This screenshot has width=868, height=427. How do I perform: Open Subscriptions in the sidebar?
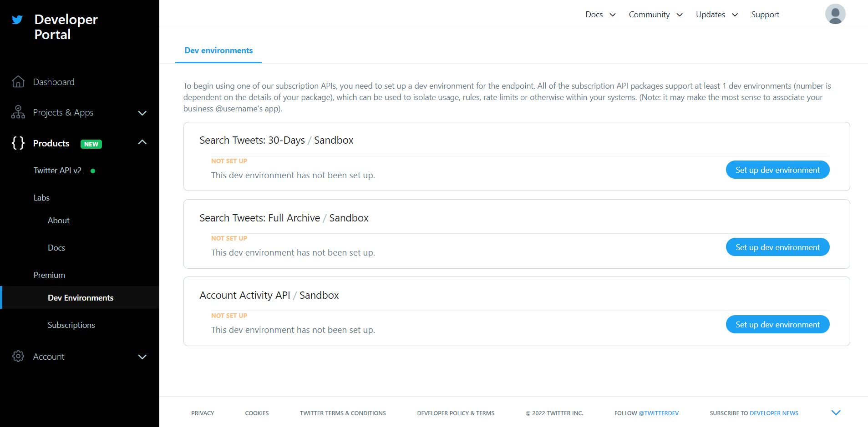[x=71, y=325]
